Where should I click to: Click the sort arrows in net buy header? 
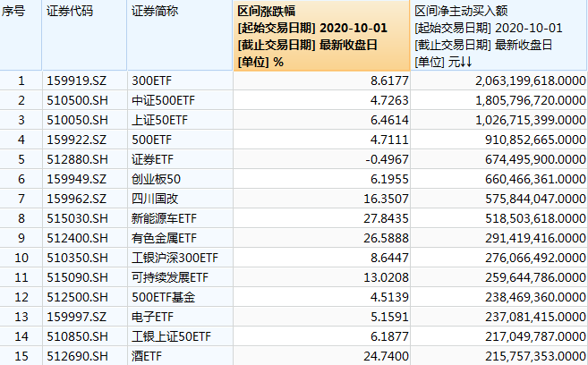466,62
